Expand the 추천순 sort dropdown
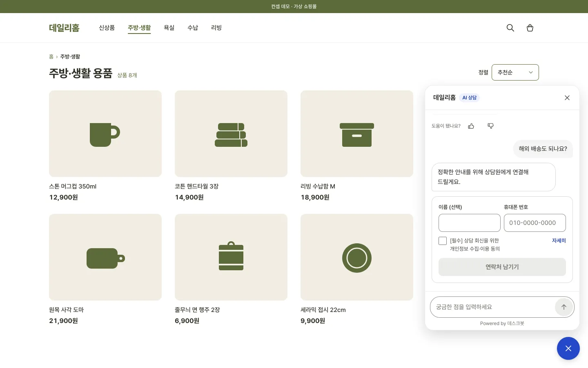 [515, 72]
